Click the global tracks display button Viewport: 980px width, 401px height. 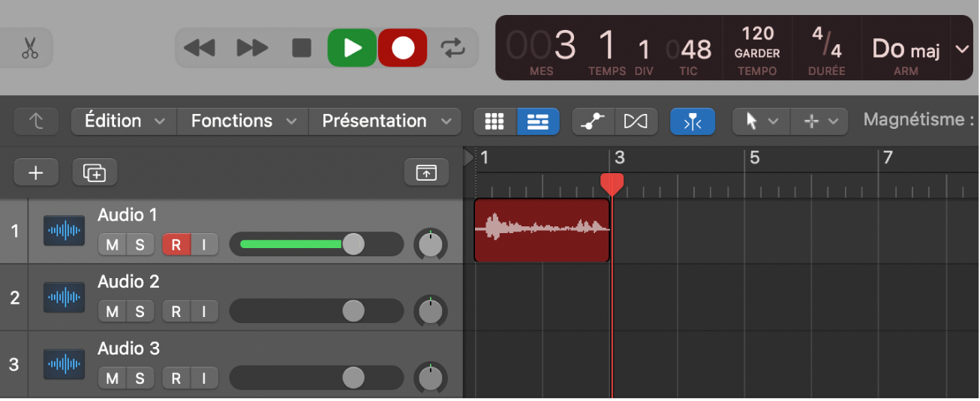[426, 172]
